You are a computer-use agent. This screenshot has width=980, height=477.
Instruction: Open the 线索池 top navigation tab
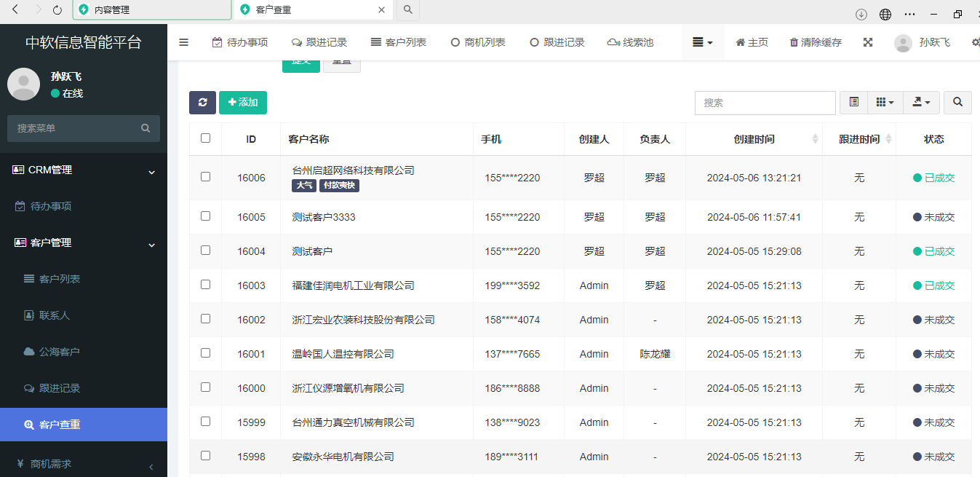pos(630,42)
